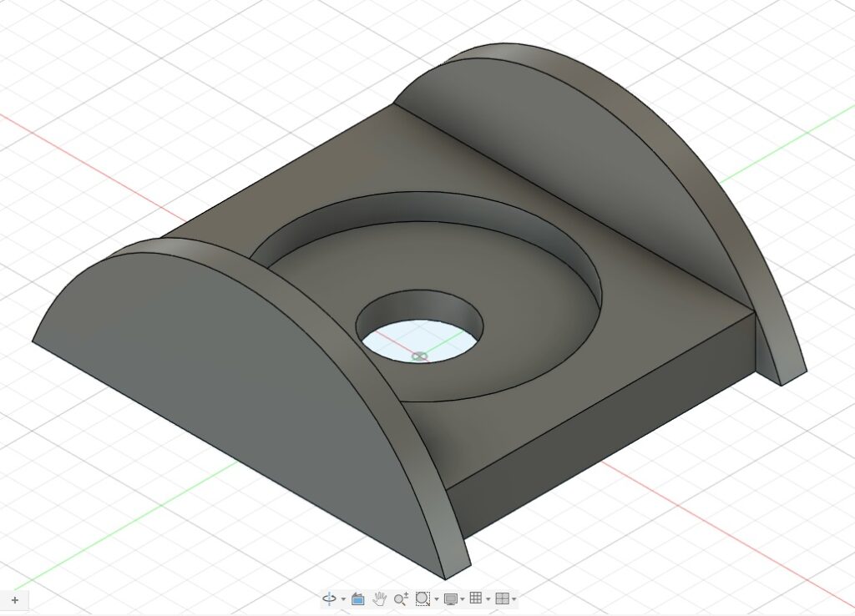Open the Orbit type dropdown arrow
Screen dimensions: 855x616
point(343,599)
